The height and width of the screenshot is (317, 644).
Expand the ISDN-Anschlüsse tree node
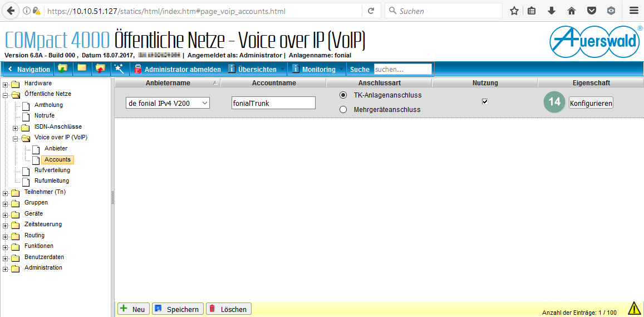[16, 129]
